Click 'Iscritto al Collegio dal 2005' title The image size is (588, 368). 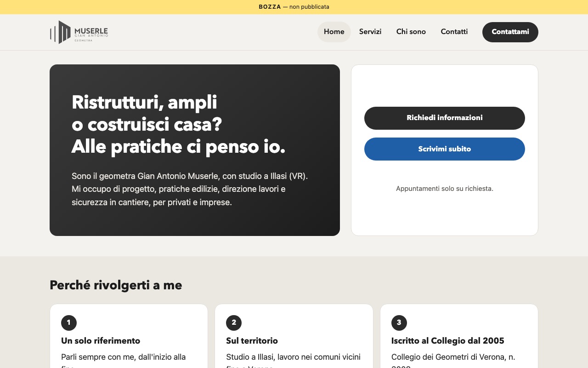(x=448, y=341)
